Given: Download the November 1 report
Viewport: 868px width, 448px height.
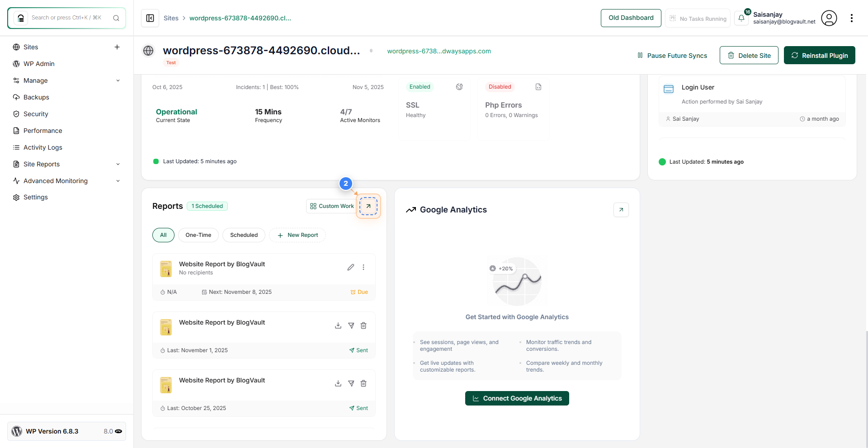Looking at the screenshot, I should (338, 325).
